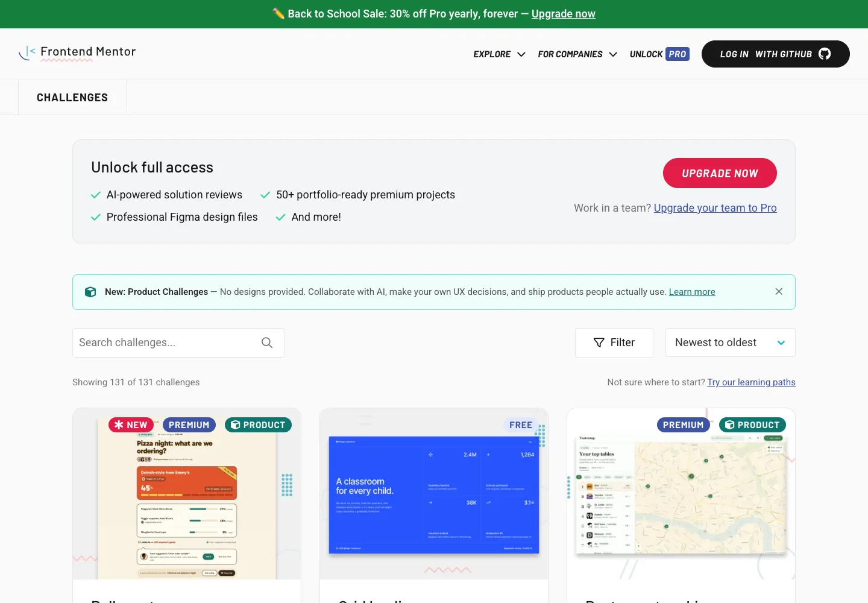
Task: Click the funnel filter icon
Action: (599, 343)
